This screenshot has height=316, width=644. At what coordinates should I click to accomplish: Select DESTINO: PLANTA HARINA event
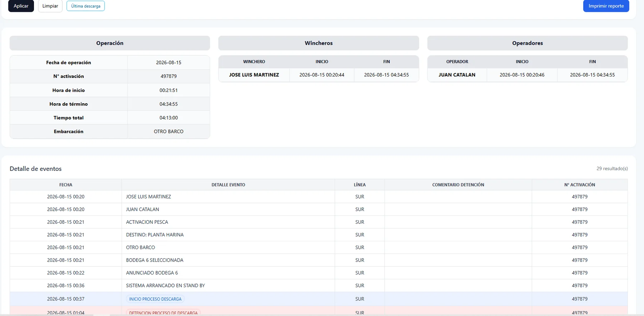pos(155,235)
